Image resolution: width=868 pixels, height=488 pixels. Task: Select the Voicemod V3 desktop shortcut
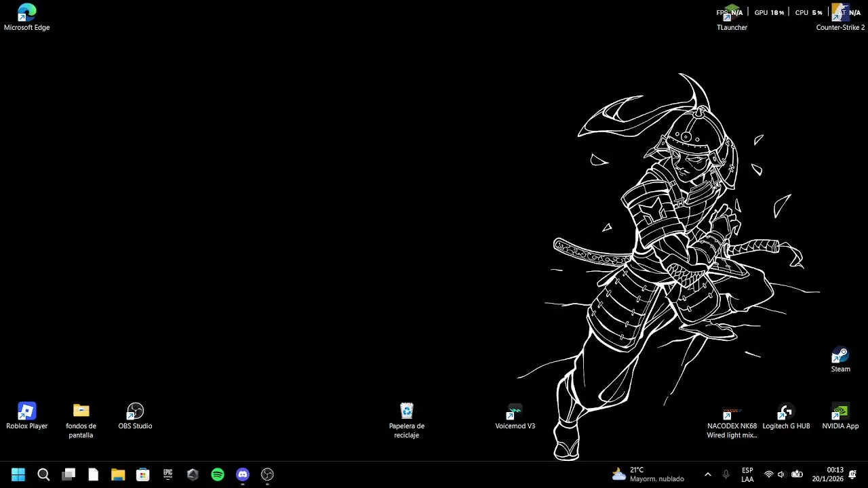coord(515,416)
